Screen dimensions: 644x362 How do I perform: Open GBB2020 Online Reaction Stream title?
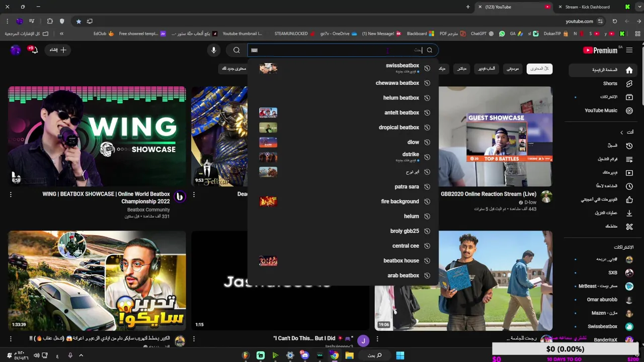click(x=489, y=194)
